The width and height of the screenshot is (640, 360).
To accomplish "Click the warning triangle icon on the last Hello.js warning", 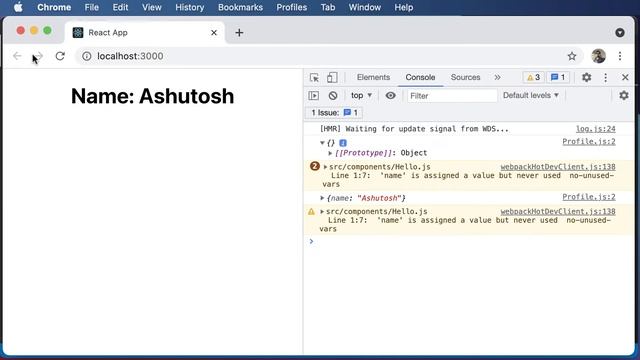I will [x=311, y=211].
